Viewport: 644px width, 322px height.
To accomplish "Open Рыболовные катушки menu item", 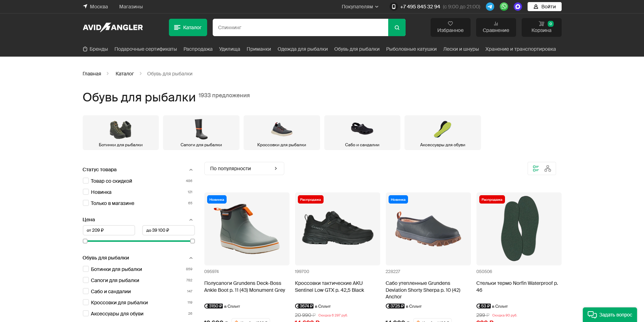I will coord(411,49).
